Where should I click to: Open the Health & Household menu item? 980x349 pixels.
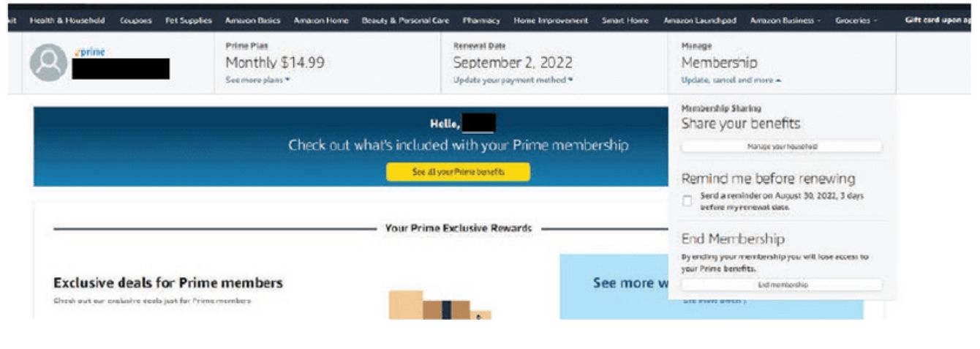click(x=67, y=20)
